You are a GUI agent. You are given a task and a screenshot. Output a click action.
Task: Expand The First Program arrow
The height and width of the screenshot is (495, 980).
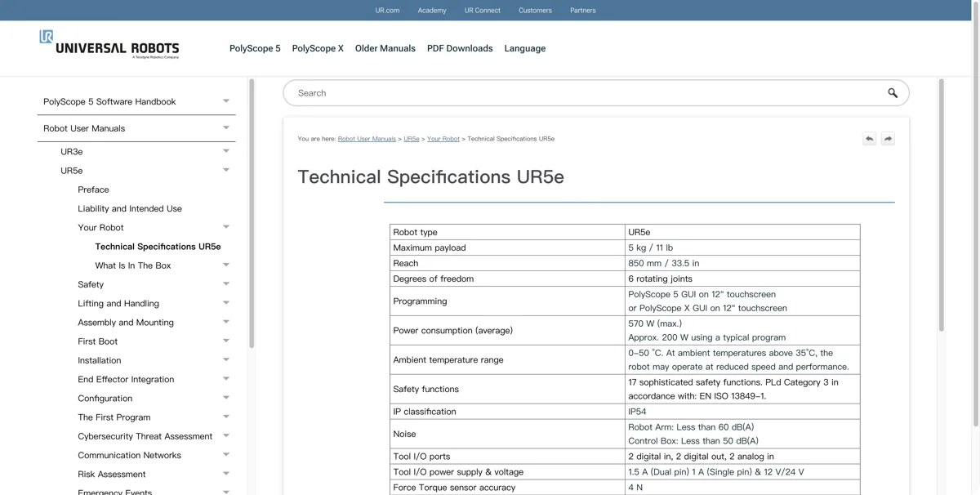tap(226, 417)
